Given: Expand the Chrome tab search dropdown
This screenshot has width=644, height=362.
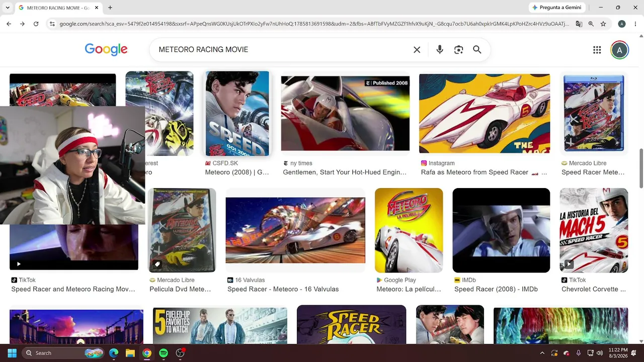Looking at the screenshot, I should pos(8,8).
